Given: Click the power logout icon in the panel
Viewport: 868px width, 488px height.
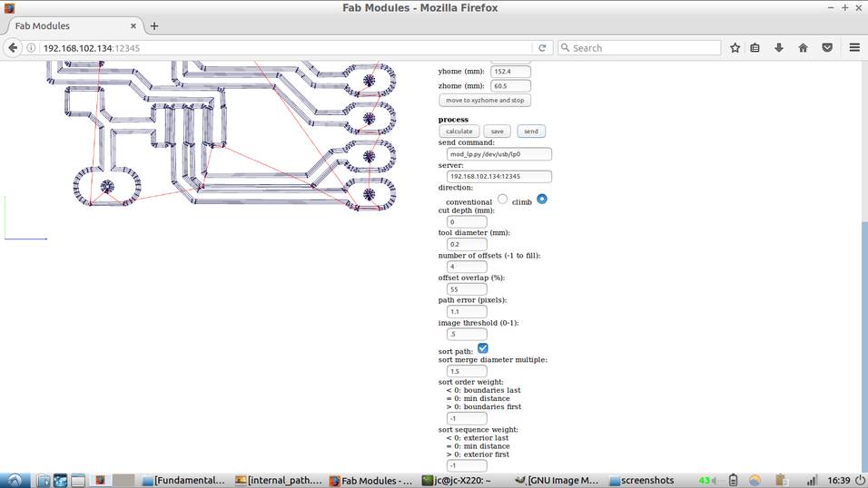Looking at the screenshot, I should pyautogui.click(x=860, y=480).
